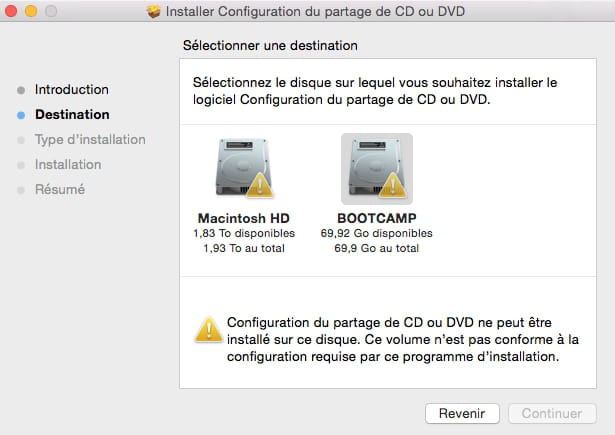
Task: Select the BOOTCAMP disk icon
Action: (x=377, y=168)
